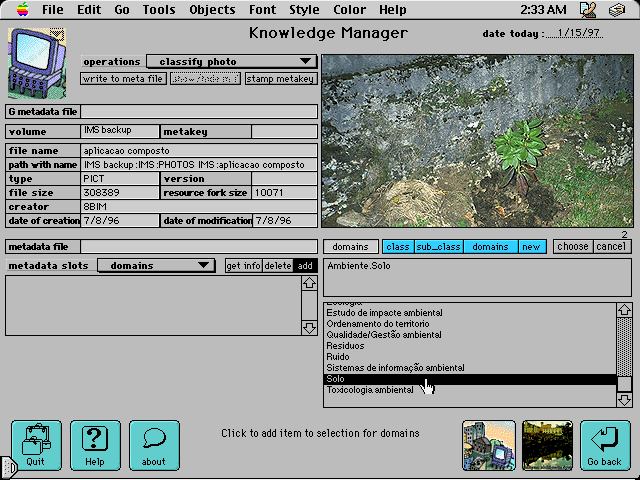Select the sub_class tab button
640x480 pixels.
[x=437, y=247]
